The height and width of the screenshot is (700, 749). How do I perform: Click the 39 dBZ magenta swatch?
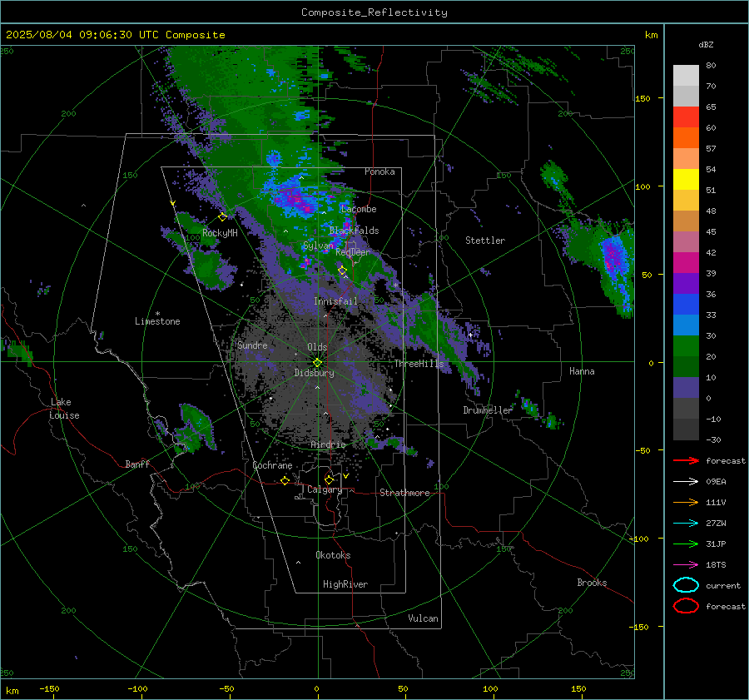tap(686, 263)
